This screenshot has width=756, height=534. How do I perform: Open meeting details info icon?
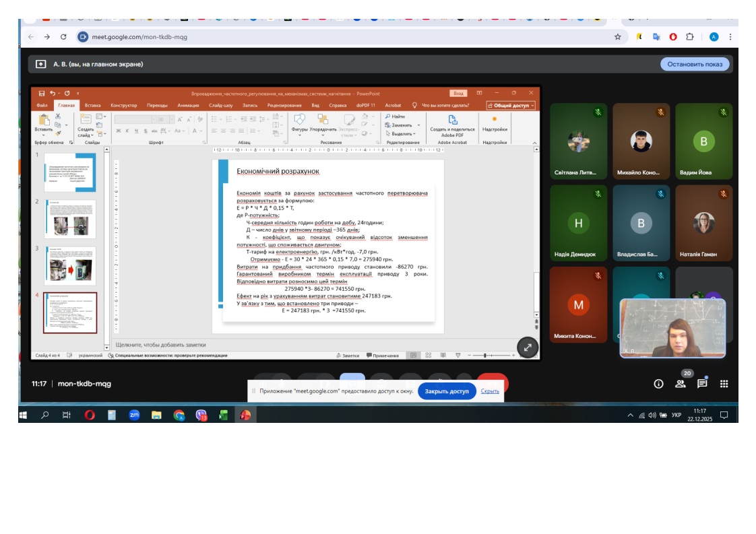pos(658,384)
